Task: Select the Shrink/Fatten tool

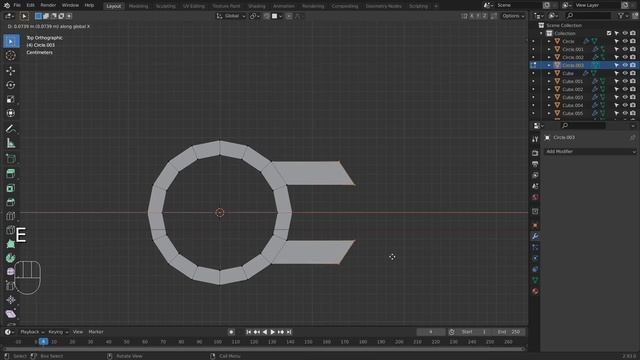Action: (11, 300)
